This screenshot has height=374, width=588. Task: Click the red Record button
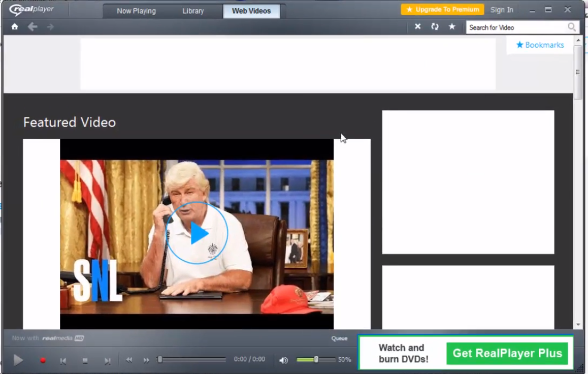pos(43,360)
